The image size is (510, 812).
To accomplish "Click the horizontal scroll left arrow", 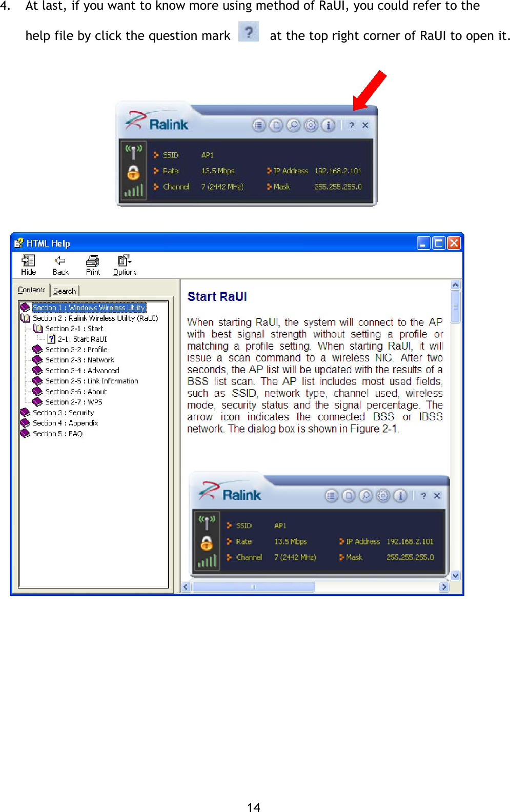I will pos(186,587).
